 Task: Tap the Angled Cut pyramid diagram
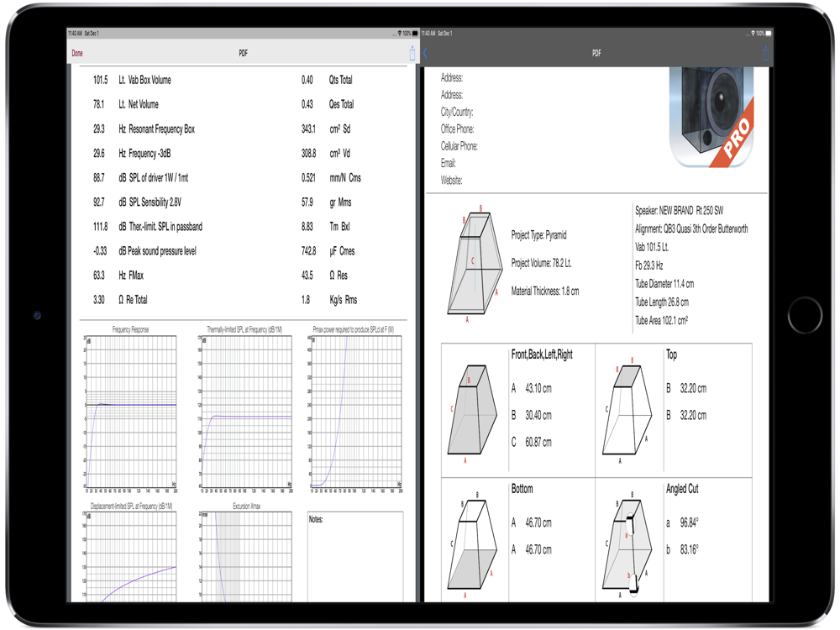[627, 548]
